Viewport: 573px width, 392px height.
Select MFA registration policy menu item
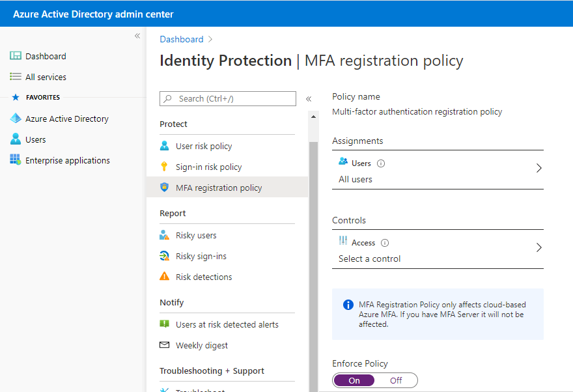click(x=227, y=187)
